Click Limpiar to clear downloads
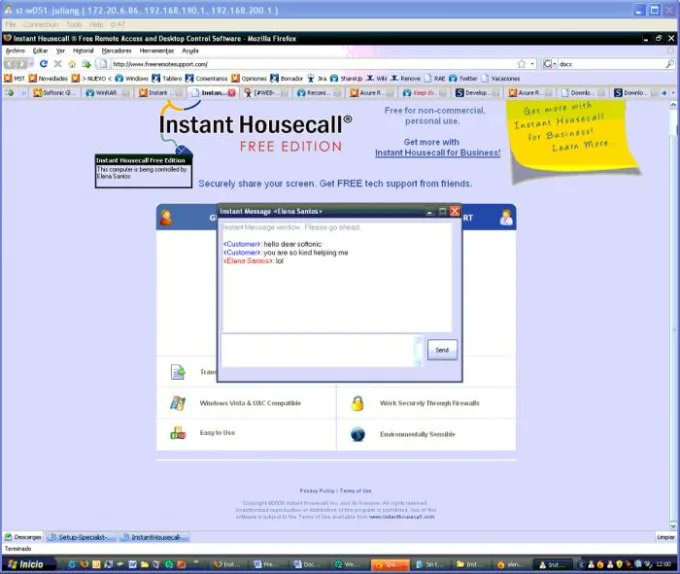 (x=665, y=537)
